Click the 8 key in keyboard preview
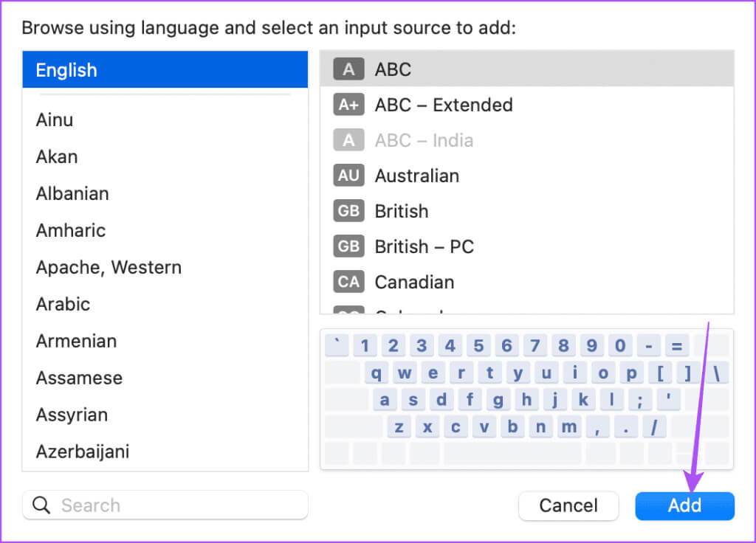The width and height of the screenshot is (756, 543). tap(563, 345)
